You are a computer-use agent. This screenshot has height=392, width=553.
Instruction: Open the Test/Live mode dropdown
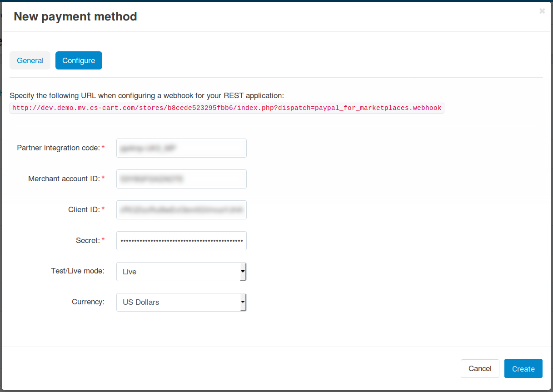click(x=181, y=272)
